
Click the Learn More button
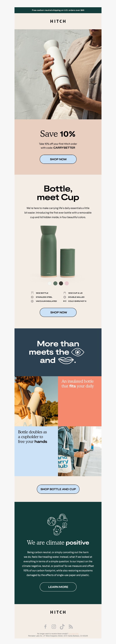(x=58, y=587)
